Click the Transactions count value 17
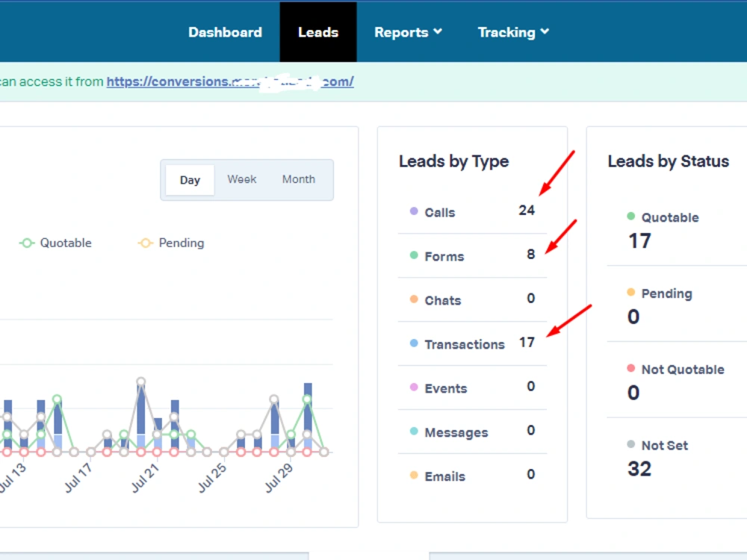Viewport: 747px width, 560px height. tap(527, 343)
